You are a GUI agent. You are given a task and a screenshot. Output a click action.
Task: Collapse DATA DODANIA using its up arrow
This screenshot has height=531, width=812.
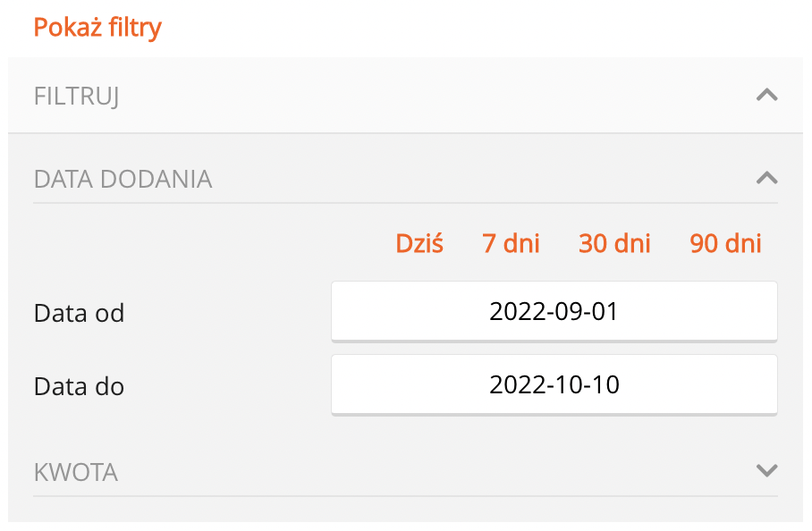tap(766, 178)
